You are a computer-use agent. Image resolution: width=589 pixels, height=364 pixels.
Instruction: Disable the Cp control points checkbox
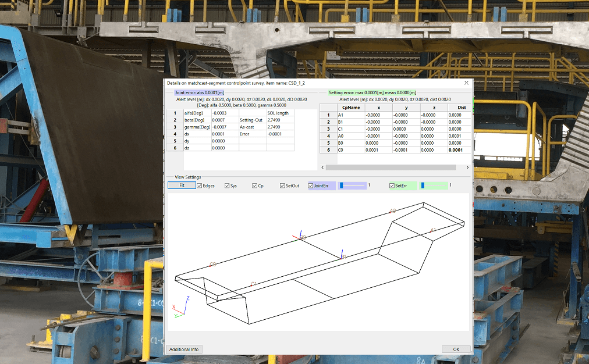click(254, 186)
